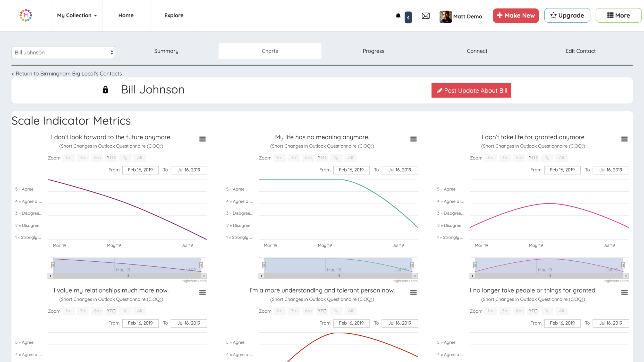This screenshot has height=362, width=644.
Task: Click right scroll arrow in 'look forward to the future' navigator
Action: pos(204,276)
